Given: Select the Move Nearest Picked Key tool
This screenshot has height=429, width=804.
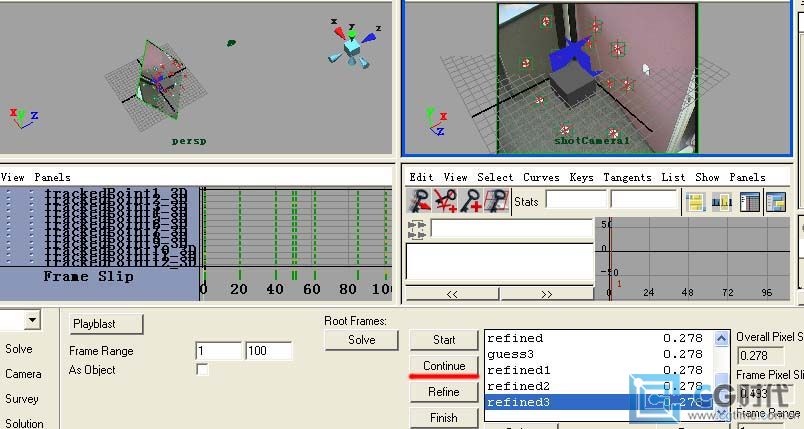Looking at the screenshot, I should [x=420, y=201].
